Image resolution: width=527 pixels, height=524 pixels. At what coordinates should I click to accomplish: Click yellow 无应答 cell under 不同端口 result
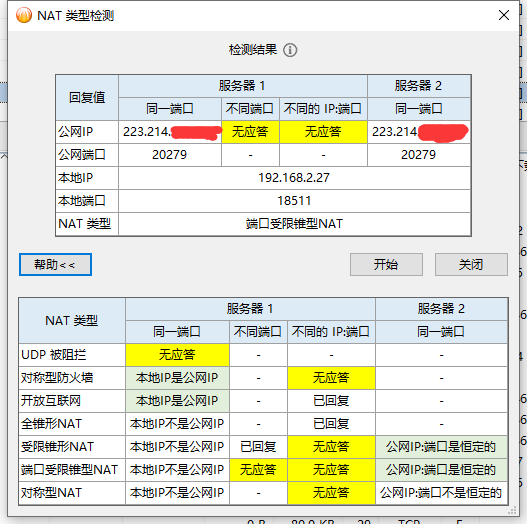tap(250, 132)
